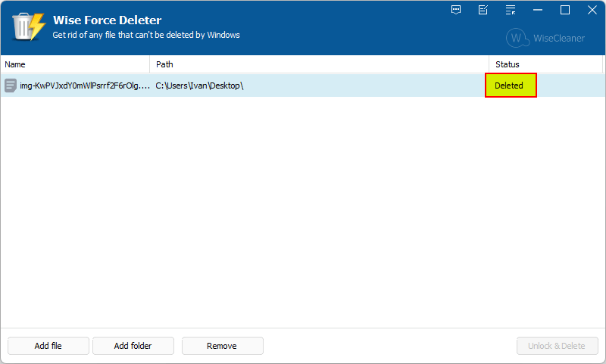Click the WiseCleaner logo link
This screenshot has height=364, width=606.
[x=545, y=38]
